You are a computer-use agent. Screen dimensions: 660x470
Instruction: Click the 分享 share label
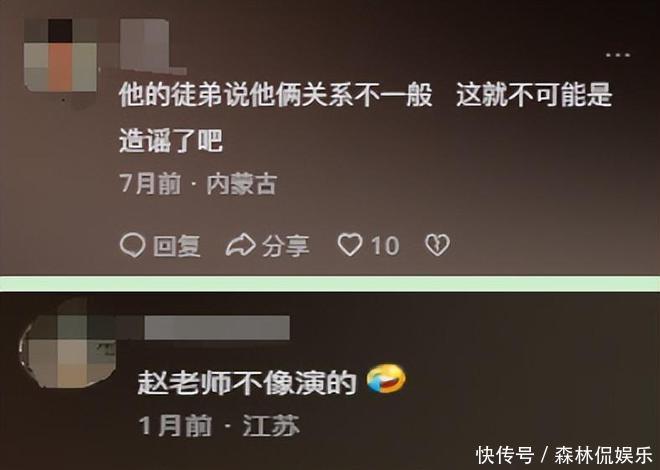click(286, 246)
